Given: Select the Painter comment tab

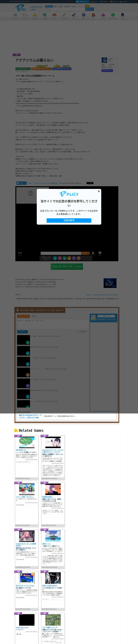Looking at the screenshot, I should [34, 316].
